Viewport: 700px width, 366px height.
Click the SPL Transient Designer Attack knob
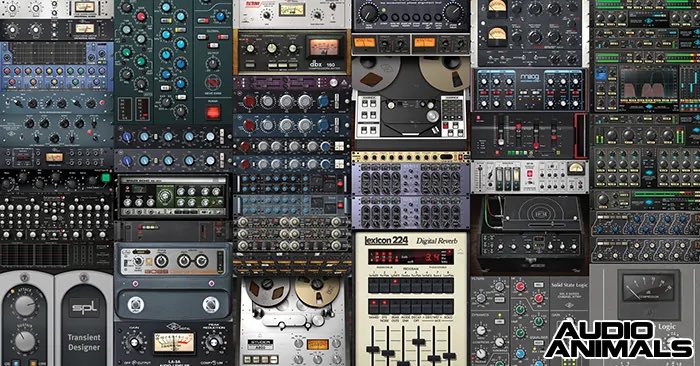point(25,306)
